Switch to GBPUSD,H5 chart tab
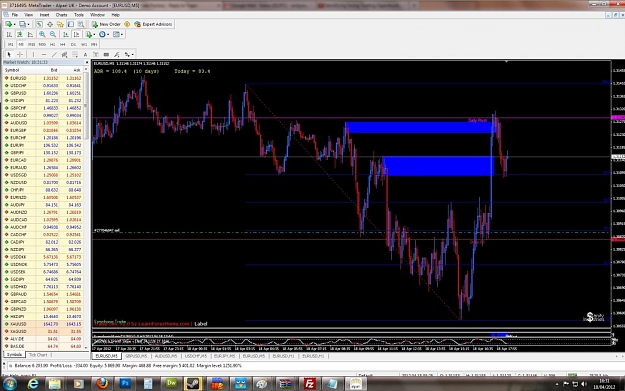The image size is (625, 391). [x=136, y=356]
